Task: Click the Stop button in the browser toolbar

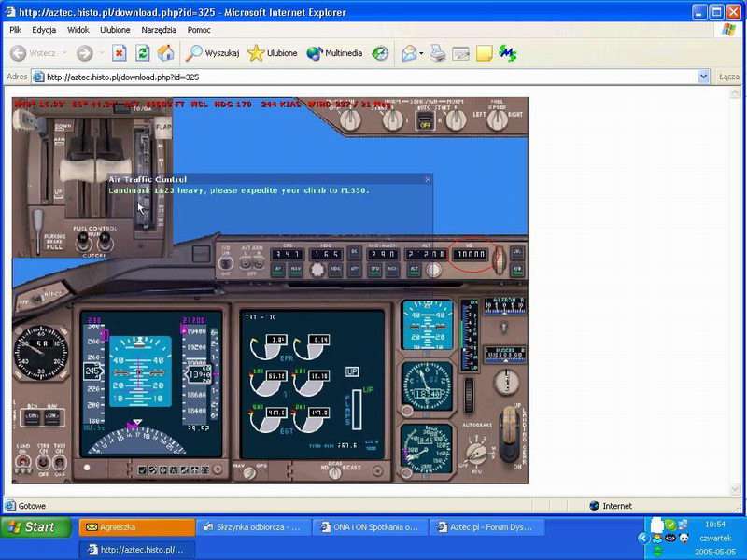Action: tap(120, 53)
